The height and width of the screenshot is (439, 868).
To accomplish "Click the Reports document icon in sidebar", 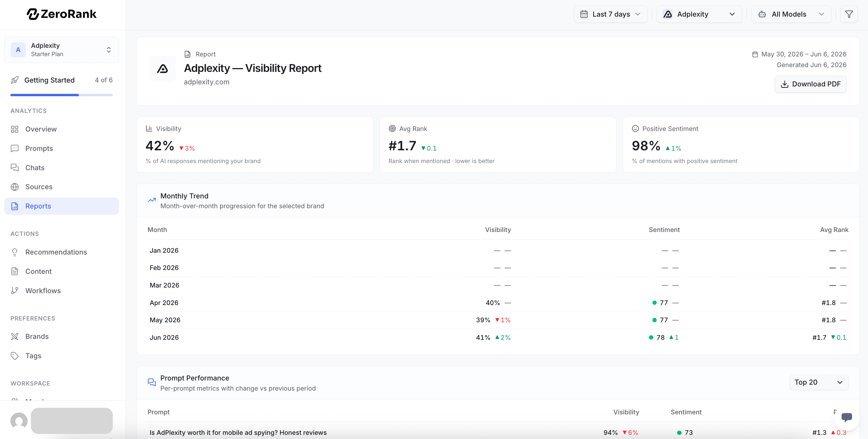I will click(x=15, y=206).
